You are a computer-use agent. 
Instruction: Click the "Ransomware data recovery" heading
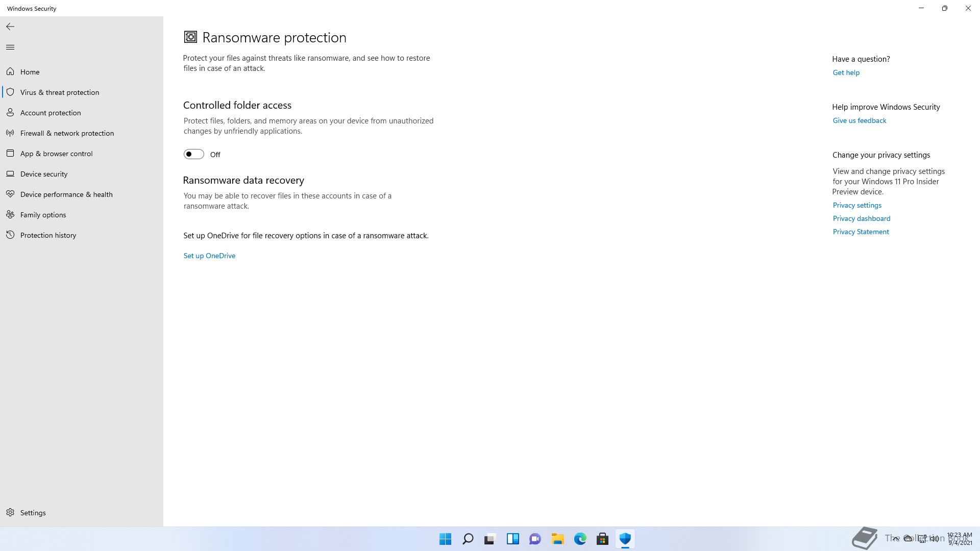click(x=243, y=180)
